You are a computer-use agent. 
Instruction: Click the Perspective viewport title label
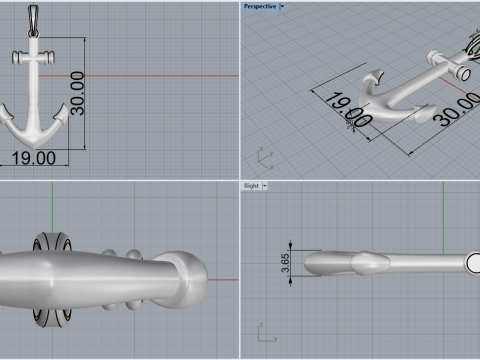(260, 6)
